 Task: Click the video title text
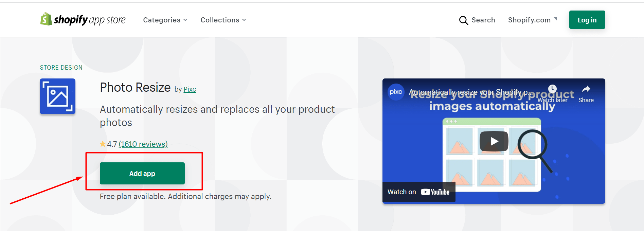[x=471, y=92]
